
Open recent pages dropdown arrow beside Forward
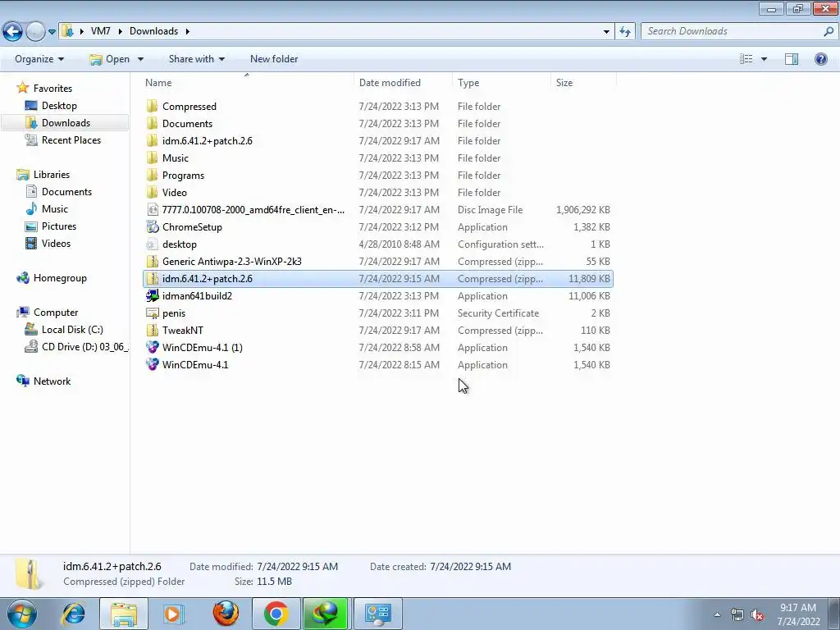(52, 32)
